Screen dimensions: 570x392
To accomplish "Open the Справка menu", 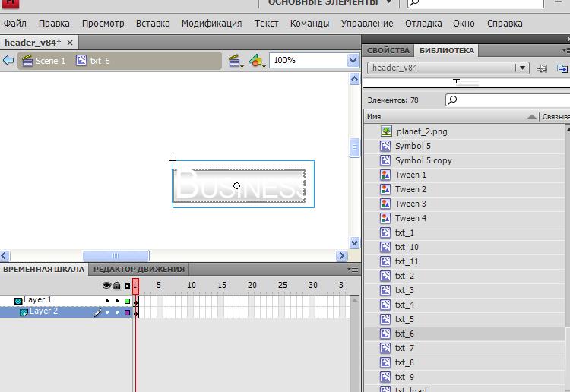I will click(x=505, y=24).
